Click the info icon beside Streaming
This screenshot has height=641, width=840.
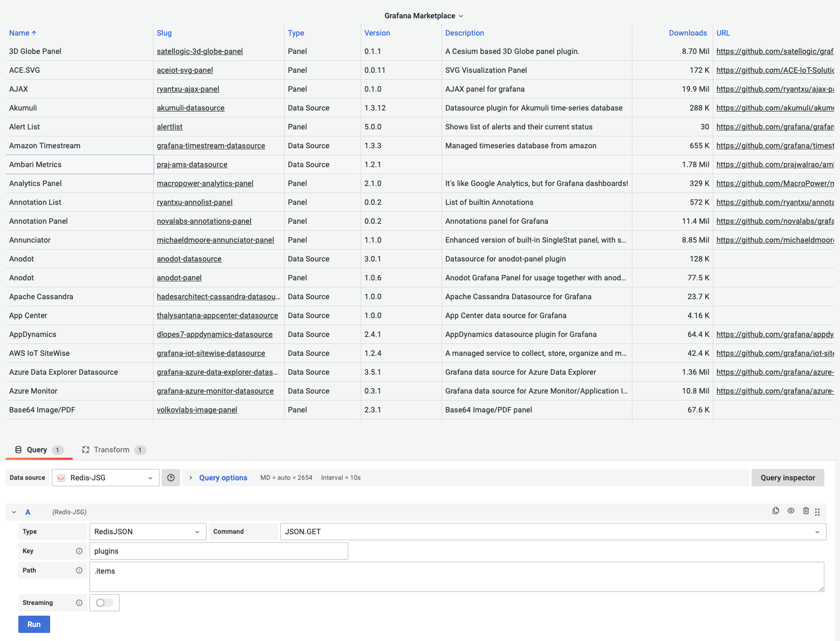(x=79, y=602)
